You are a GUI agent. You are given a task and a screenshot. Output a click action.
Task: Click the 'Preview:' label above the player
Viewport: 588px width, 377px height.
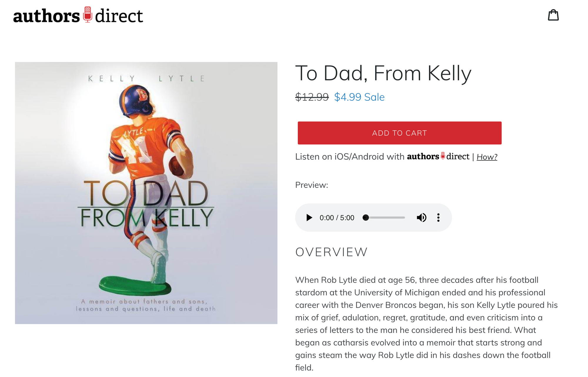tap(312, 185)
